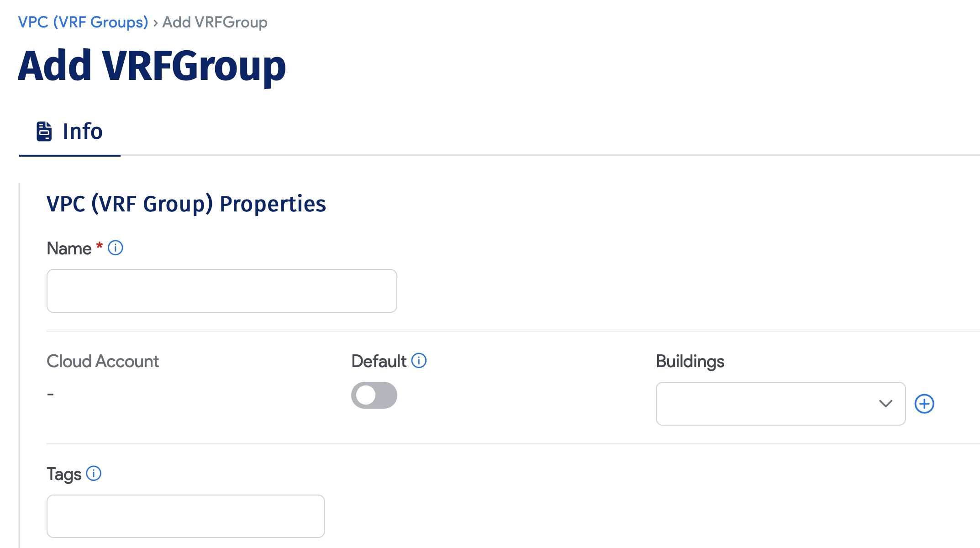Click the red asterisk beside the Name label

[x=99, y=248]
